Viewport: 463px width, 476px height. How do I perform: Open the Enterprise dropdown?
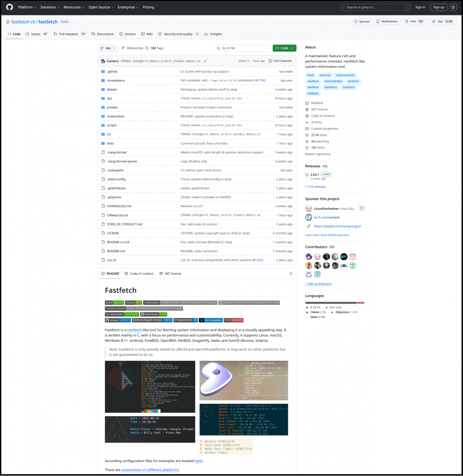pos(128,7)
